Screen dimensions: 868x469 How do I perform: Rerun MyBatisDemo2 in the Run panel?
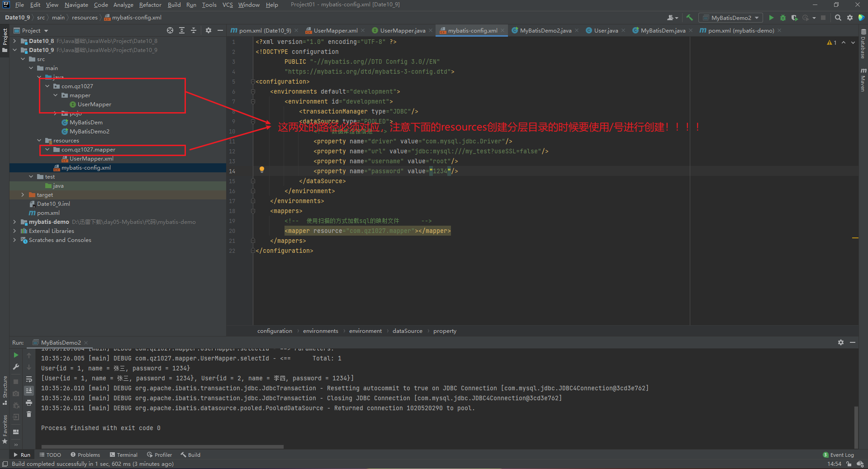click(16, 355)
